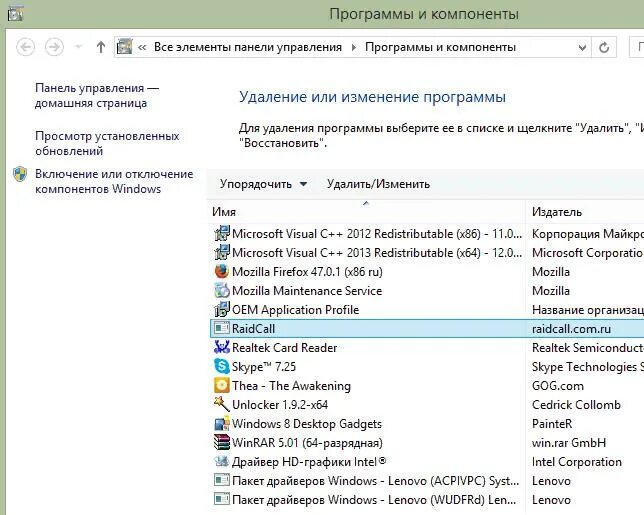This screenshot has height=515, width=644.
Task: Expand chevron after 'Все элементы панели управления'
Action: pos(354,48)
